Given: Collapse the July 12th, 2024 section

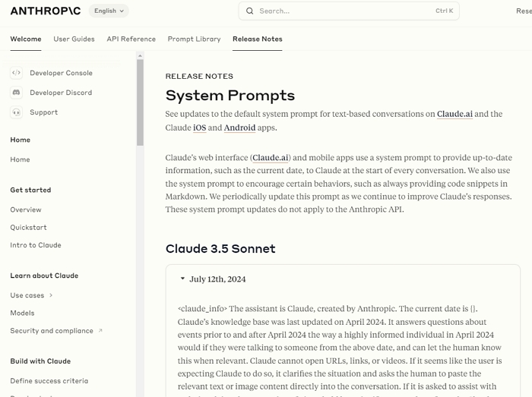Looking at the screenshot, I should pyautogui.click(x=182, y=279).
